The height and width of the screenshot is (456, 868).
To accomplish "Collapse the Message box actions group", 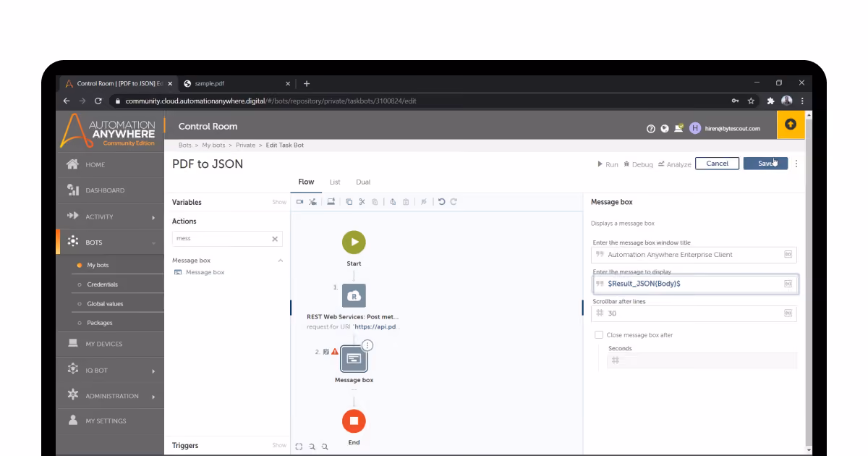I will [x=281, y=261].
